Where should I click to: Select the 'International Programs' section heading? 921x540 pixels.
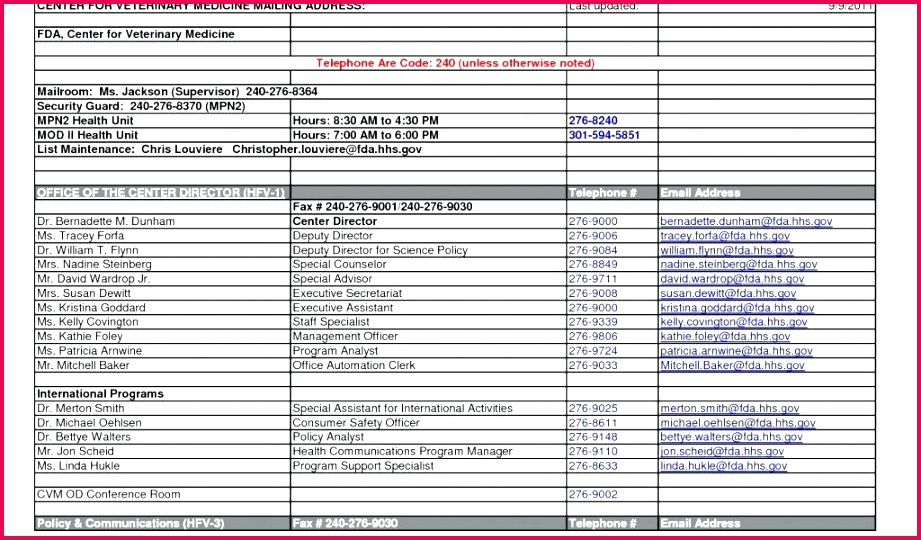(163, 394)
